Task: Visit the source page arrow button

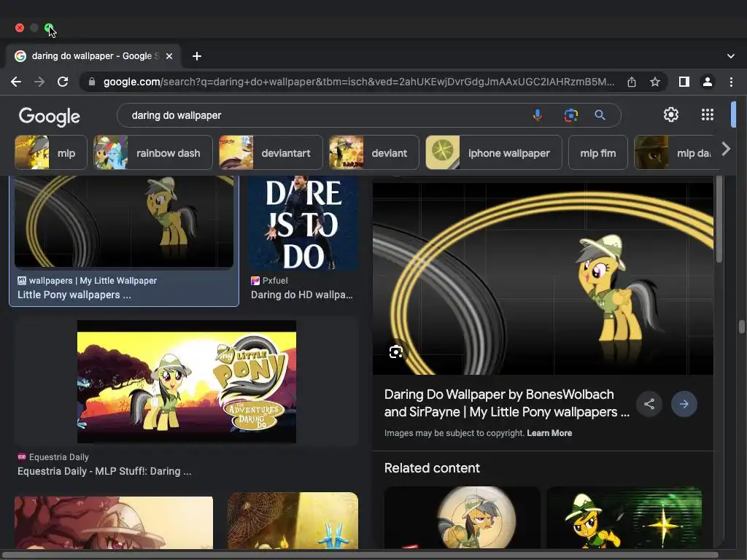Action: (x=684, y=404)
